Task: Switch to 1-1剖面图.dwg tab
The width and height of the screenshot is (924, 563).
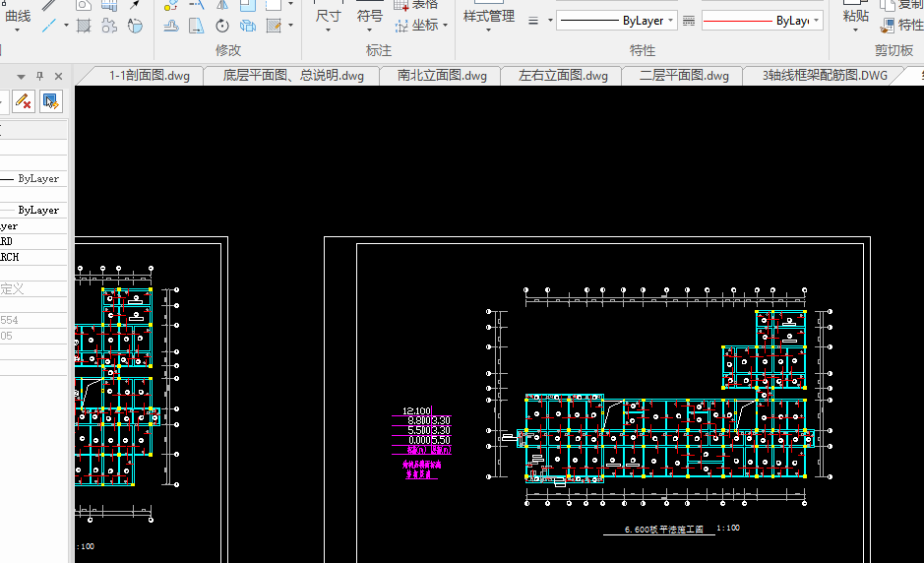Action: (x=150, y=76)
